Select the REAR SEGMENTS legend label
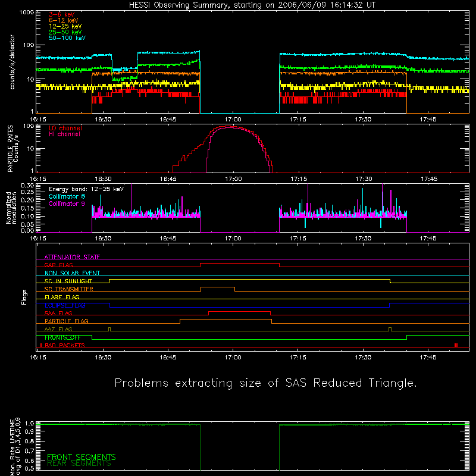 [79, 464]
